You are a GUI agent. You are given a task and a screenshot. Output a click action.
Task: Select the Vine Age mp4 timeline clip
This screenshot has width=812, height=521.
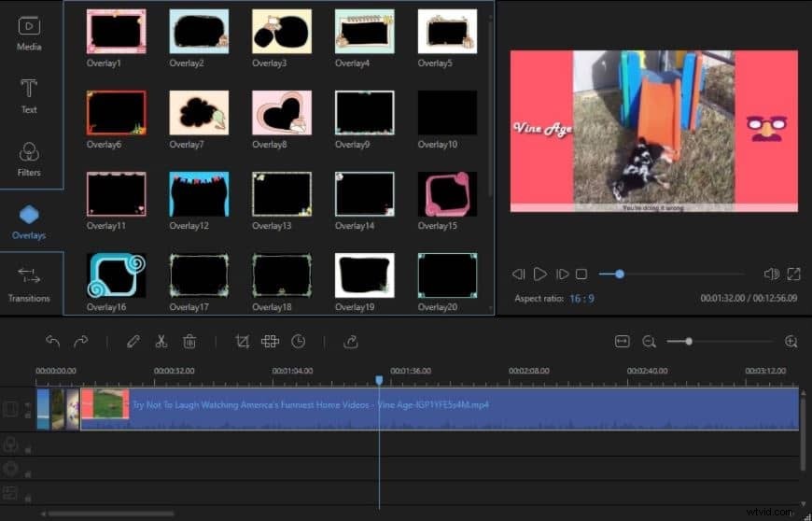[x=440, y=409]
